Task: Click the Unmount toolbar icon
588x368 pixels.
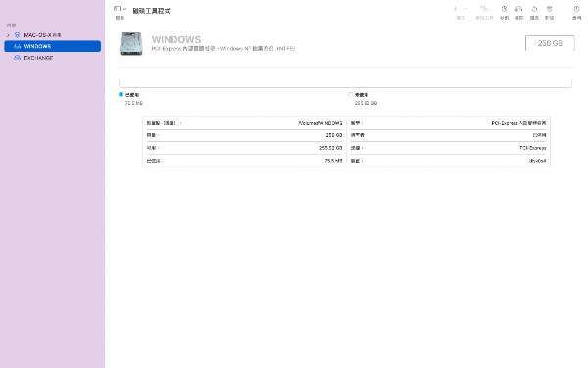Action: click(550, 9)
